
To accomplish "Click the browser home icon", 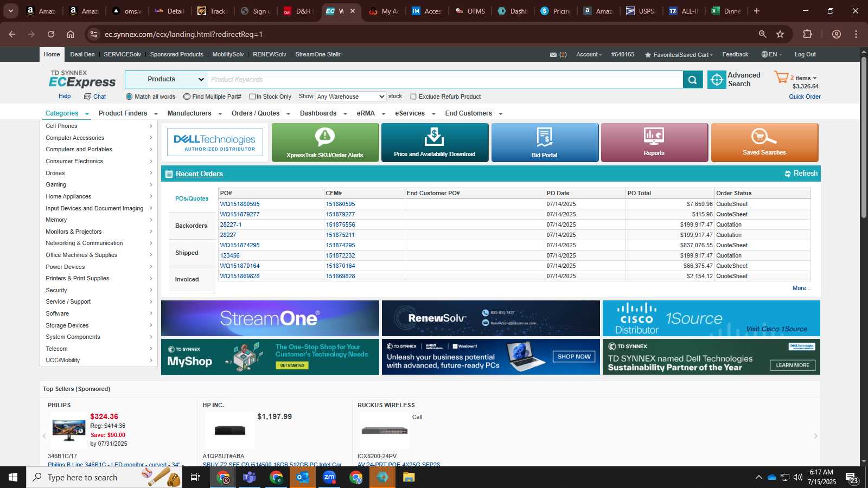I will (71, 34).
